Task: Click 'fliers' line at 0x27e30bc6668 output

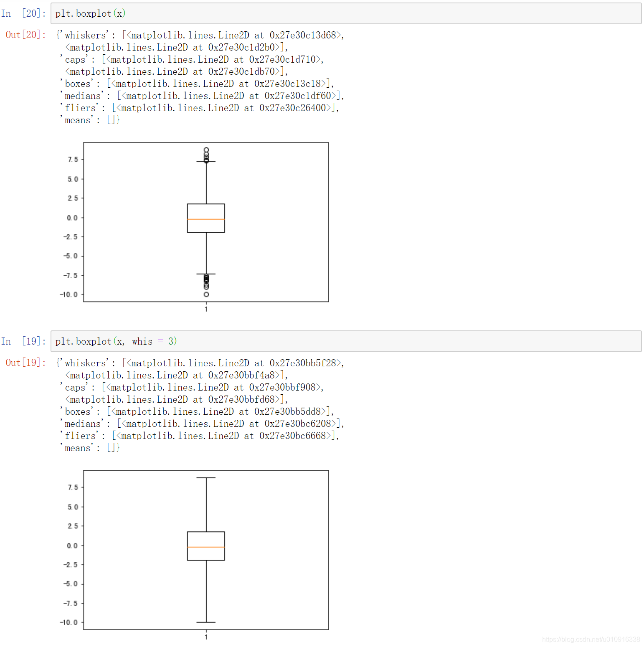Action: click(199, 436)
